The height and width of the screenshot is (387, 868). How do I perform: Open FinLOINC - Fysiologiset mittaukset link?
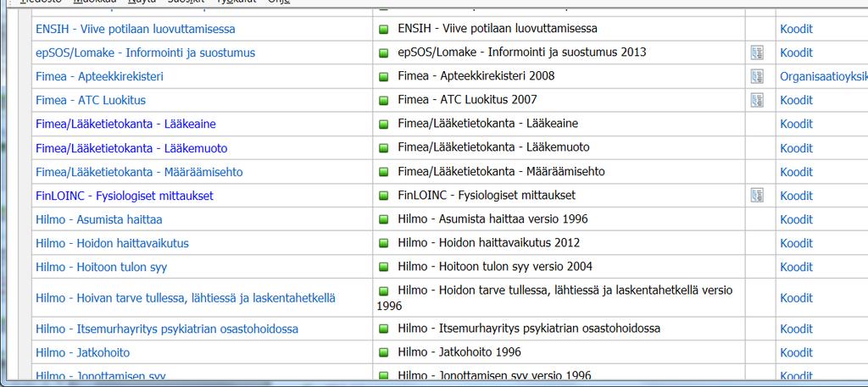click(x=124, y=196)
